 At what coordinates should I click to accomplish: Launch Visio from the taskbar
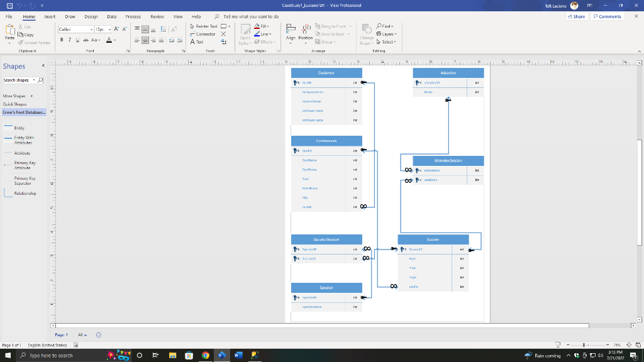(x=222, y=356)
